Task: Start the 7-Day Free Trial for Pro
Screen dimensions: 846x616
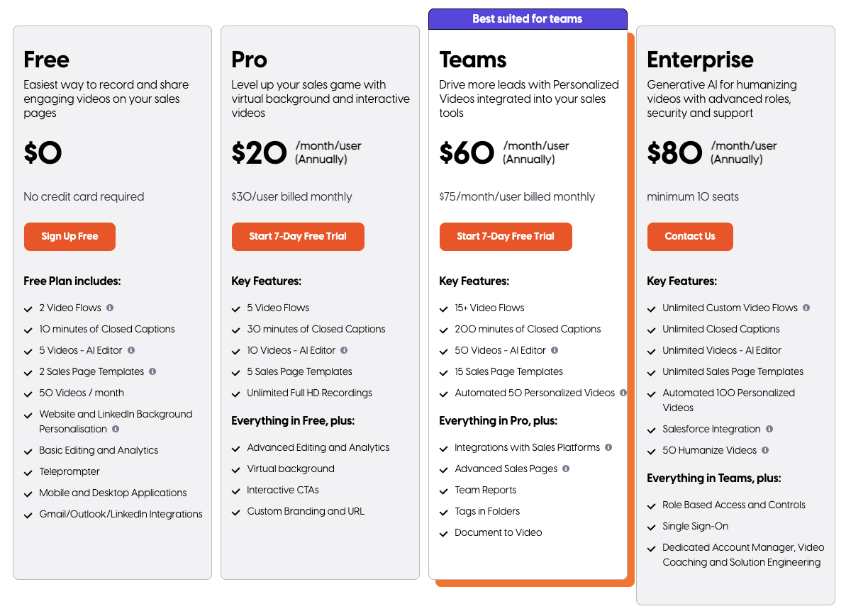Action: tap(298, 237)
